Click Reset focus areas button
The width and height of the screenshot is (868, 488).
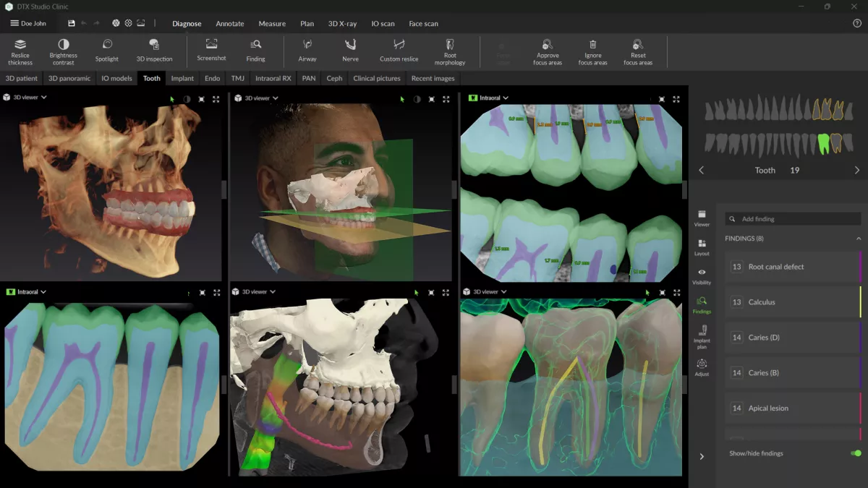point(638,51)
